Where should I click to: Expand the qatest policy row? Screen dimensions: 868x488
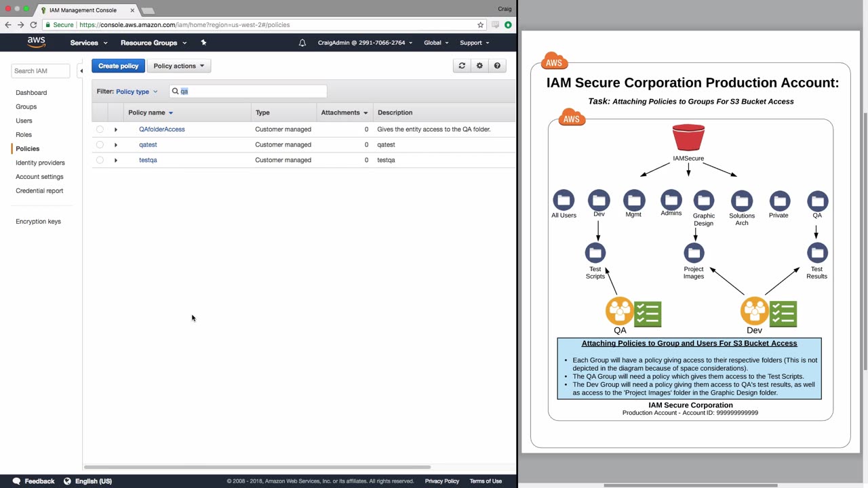(116, 145)
